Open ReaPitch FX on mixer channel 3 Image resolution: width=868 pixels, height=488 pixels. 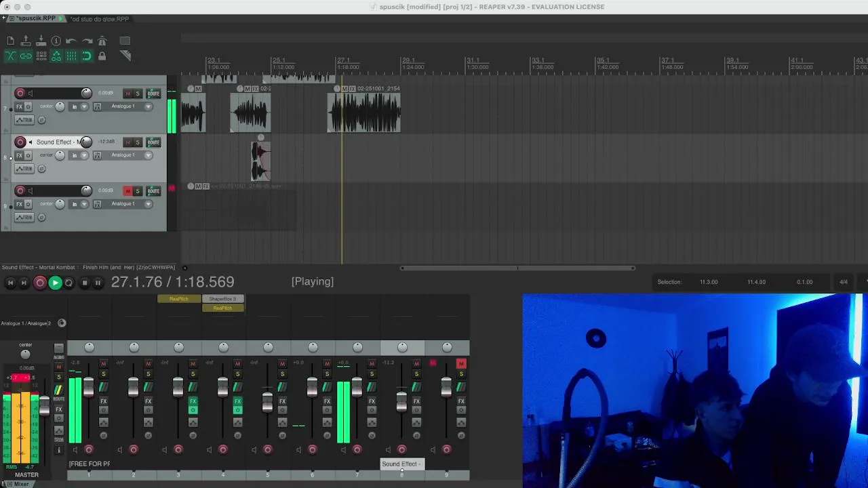[x=179, y=299]
